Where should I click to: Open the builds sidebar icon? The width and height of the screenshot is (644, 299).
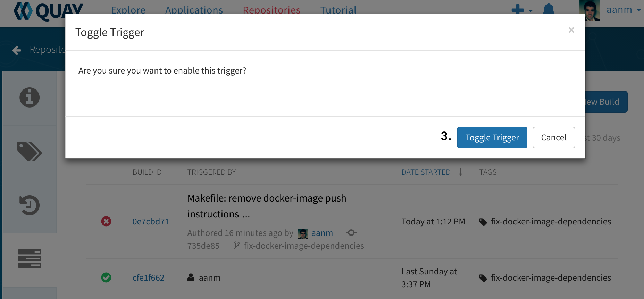(30, 259)
